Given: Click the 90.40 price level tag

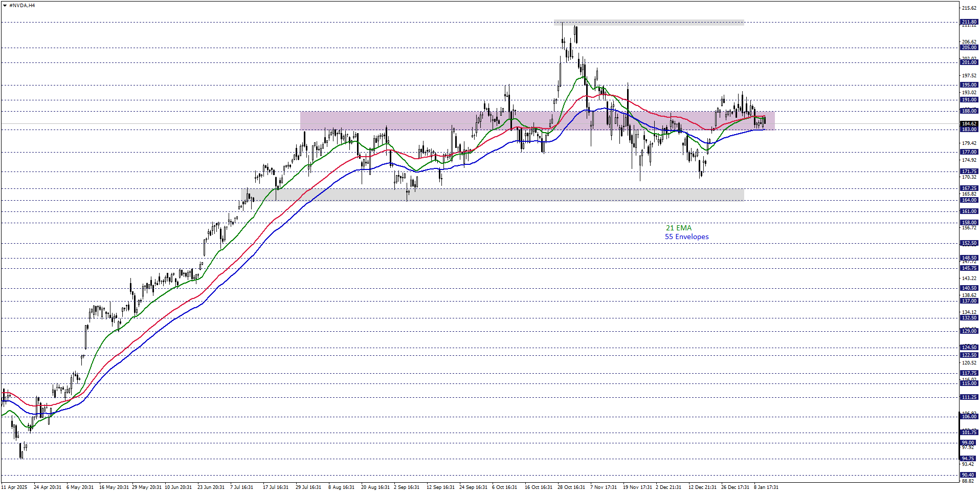Looking at the screenshot, I should [x=969, y=475].
